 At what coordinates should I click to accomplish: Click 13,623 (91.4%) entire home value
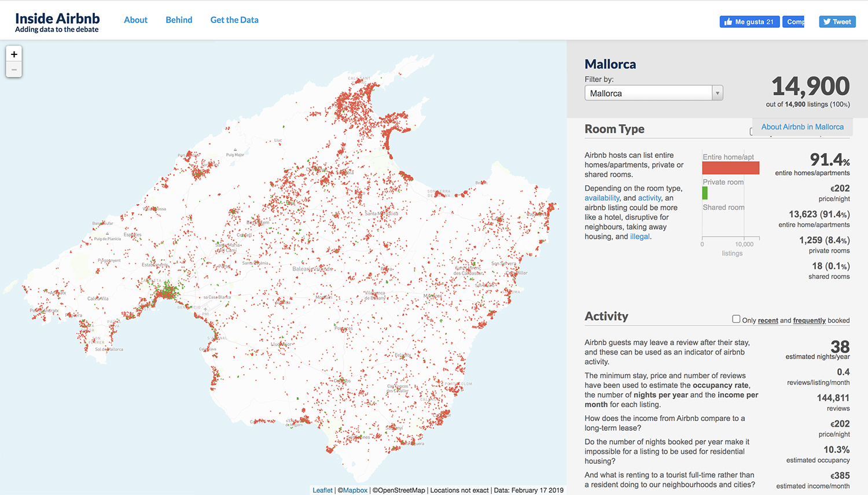tap(819, 214)
